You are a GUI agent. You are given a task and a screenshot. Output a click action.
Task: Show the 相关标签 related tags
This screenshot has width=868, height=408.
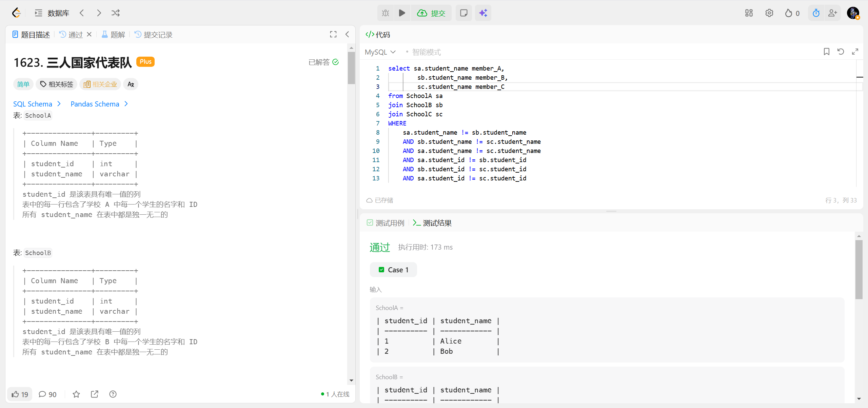[x=57, y=84]
